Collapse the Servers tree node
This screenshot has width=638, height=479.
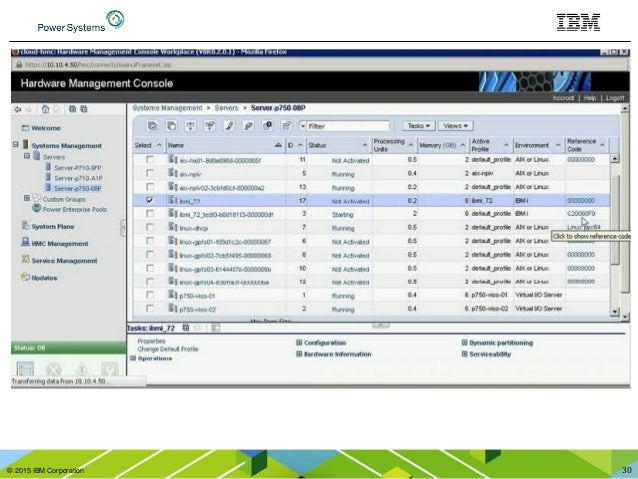click(27, 156)
